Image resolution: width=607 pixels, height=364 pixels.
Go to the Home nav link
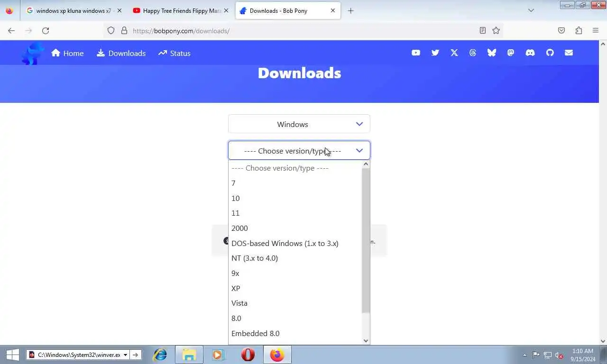tap(67, 53)
